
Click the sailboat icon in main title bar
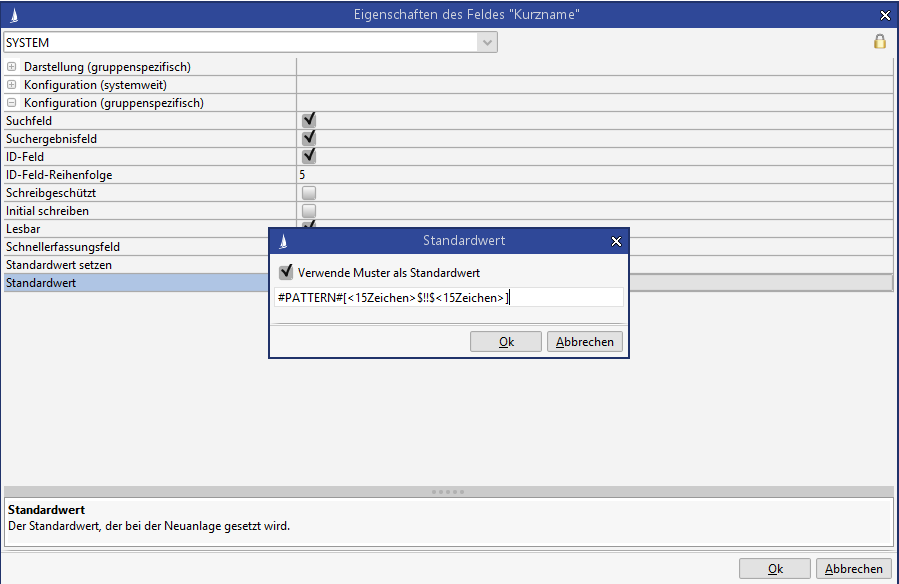coord(12,15)
